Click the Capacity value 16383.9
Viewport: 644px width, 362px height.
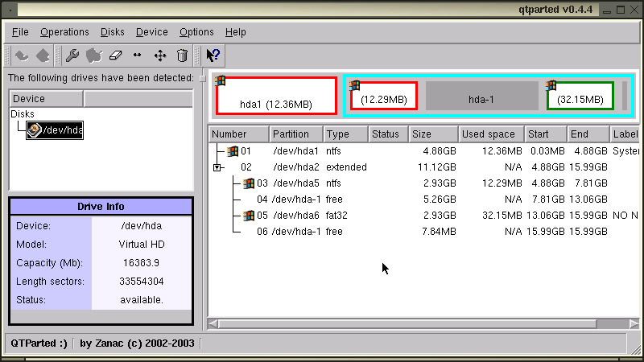(142, 263)
